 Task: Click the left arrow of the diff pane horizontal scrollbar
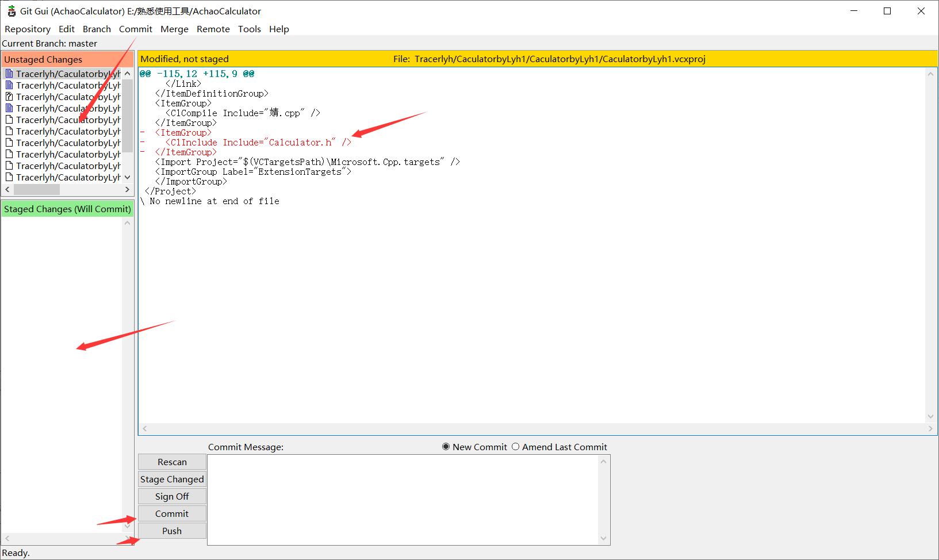(145, 428)
